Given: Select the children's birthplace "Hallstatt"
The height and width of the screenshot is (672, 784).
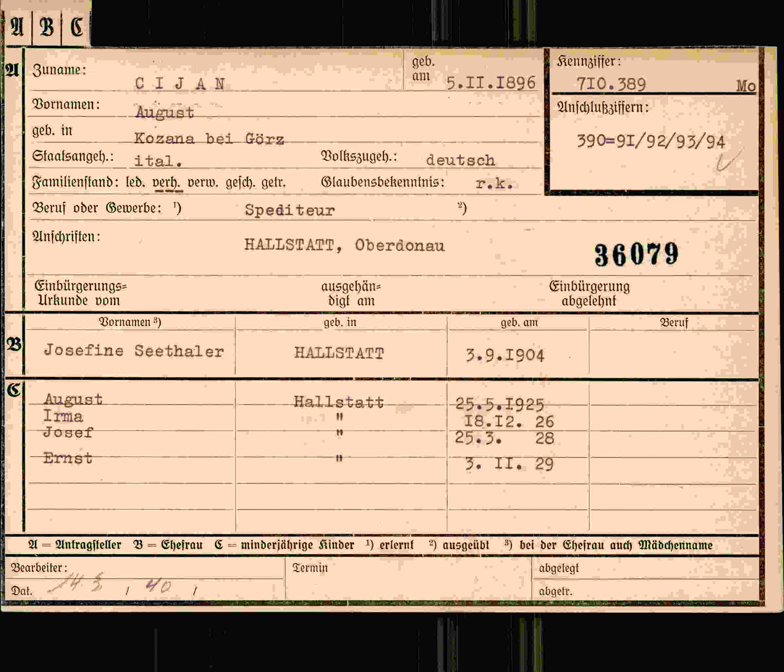Looking at the screenshot, I should coord(339,402).
